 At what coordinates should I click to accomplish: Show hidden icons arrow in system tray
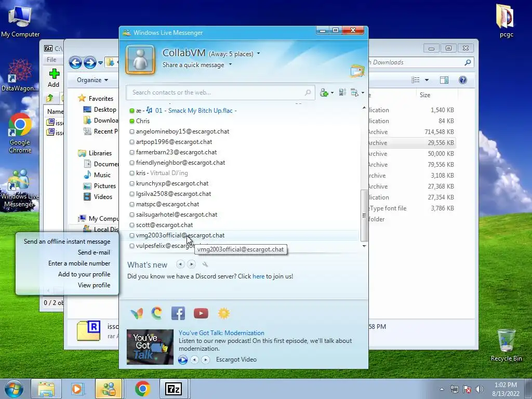[x=442, y=389]
